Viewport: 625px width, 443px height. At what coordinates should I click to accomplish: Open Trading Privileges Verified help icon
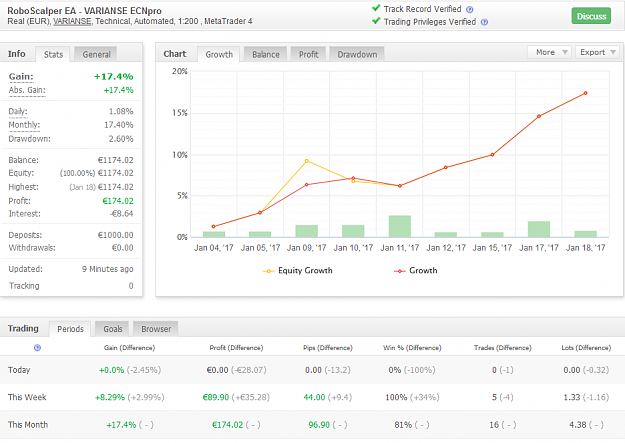(x=484, y=22)
